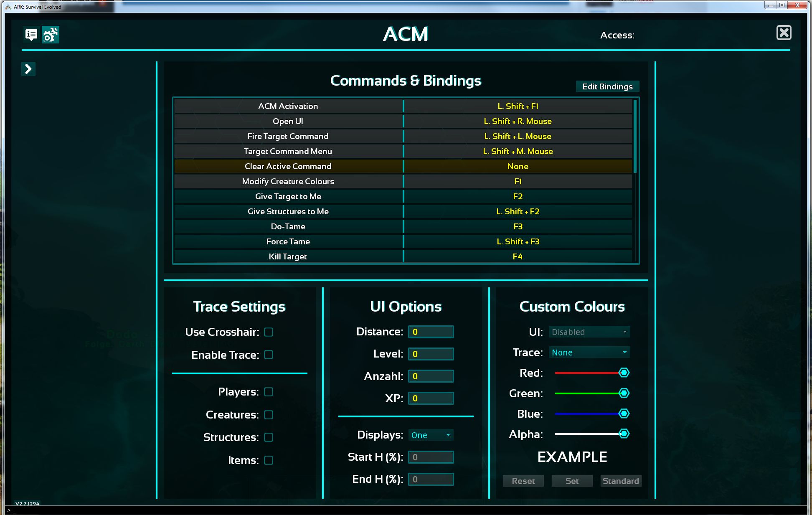The image size is (812, 515).
Task: Click the close X icon in top right
Action: (783, 33)
